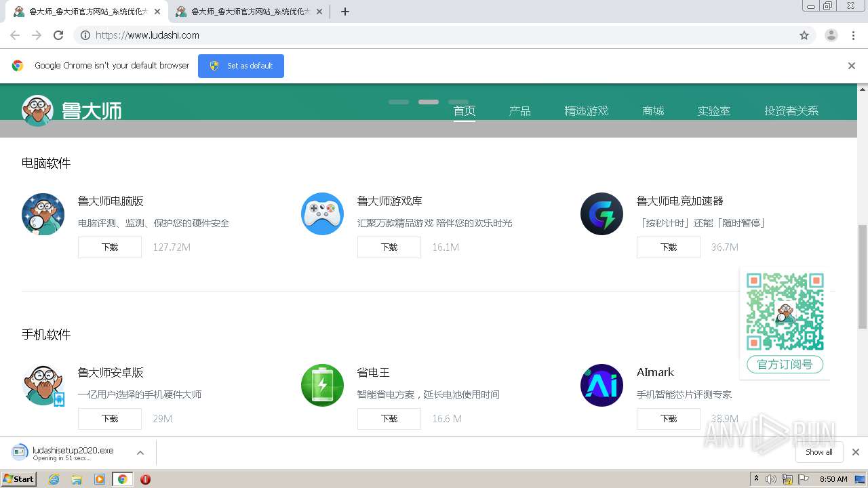The image size is (868, 488).
Task: Select the second carousel indicator
Action: coord(429,102)
